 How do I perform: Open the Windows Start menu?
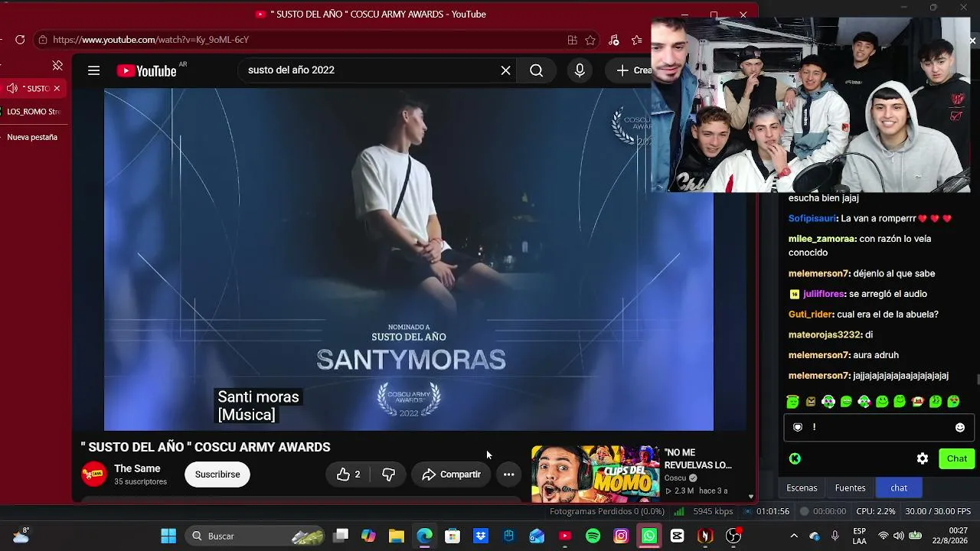pos(168,536)
